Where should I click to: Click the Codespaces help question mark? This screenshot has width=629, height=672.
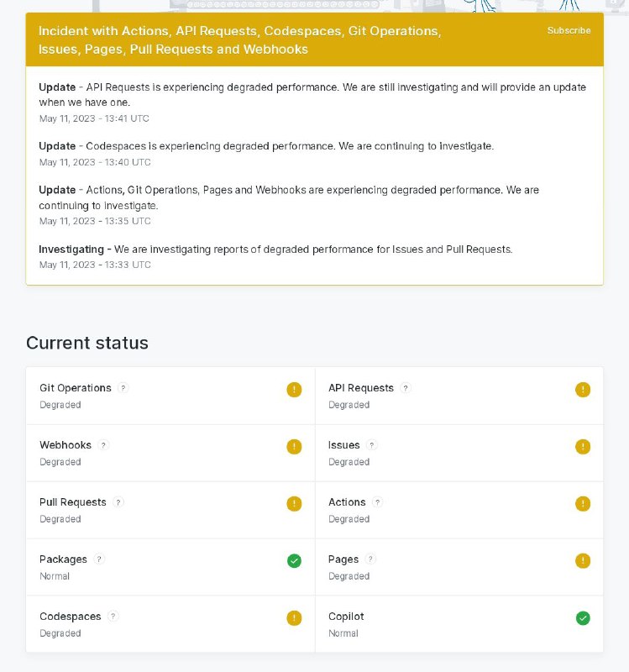pos(113,616)
